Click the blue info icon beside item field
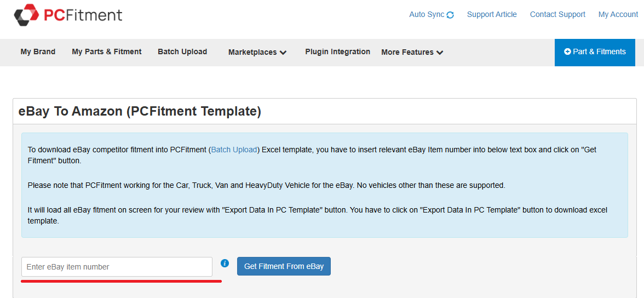644x298 pixels. click(225, 263)
